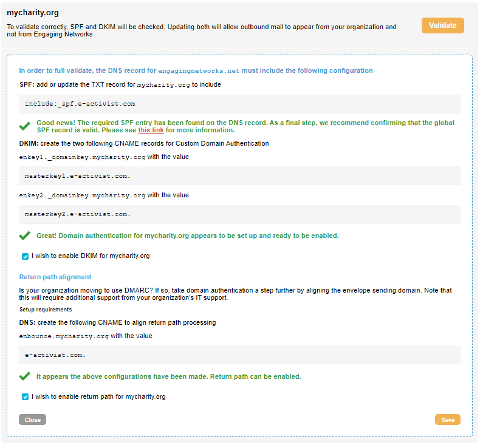This screenshot has height=448, width=480.
Task: Click enbounce.mycharity.org record name
Action: 64,336
